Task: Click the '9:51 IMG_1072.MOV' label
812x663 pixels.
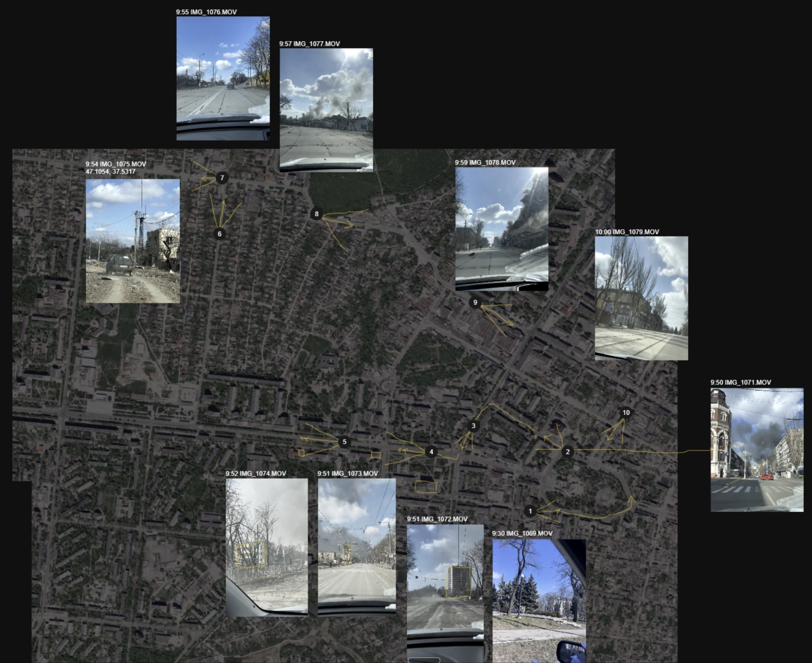Action: 437,519
